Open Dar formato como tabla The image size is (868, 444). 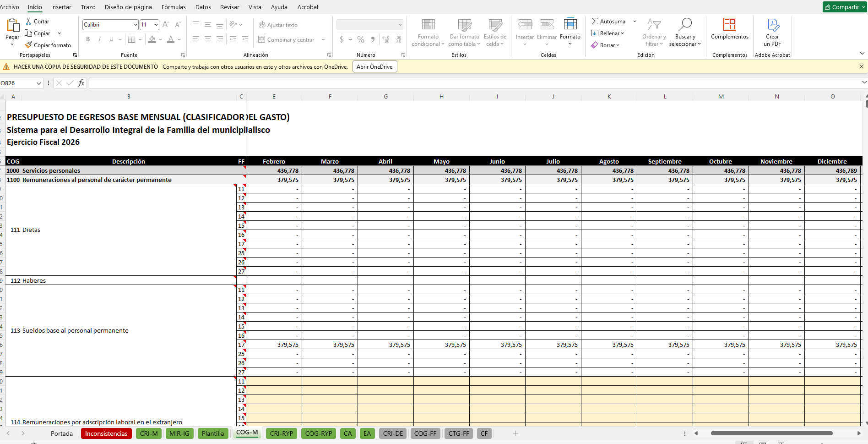[x=464, y=33]
